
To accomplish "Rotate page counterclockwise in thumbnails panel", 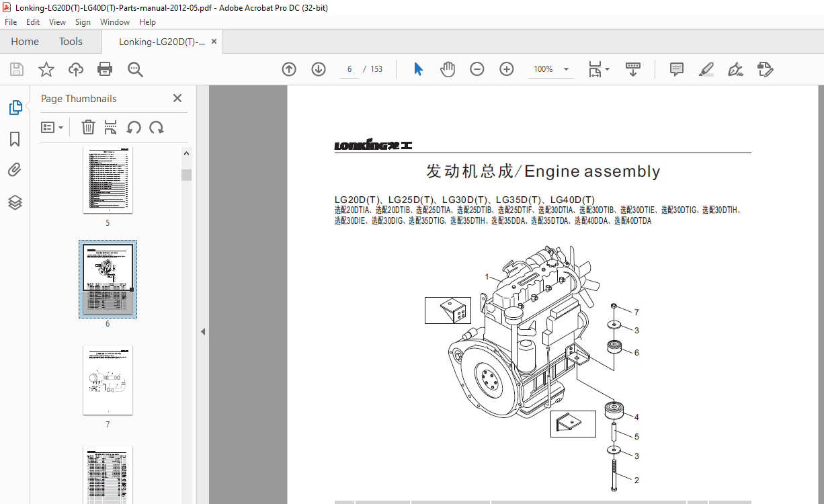I will click(x=134, y=127).
